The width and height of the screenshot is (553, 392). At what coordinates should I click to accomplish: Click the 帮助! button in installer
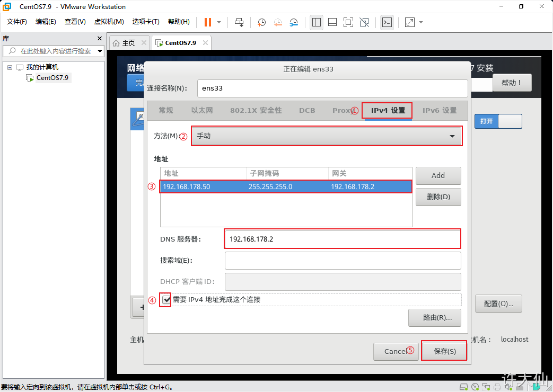pos(512,83)
